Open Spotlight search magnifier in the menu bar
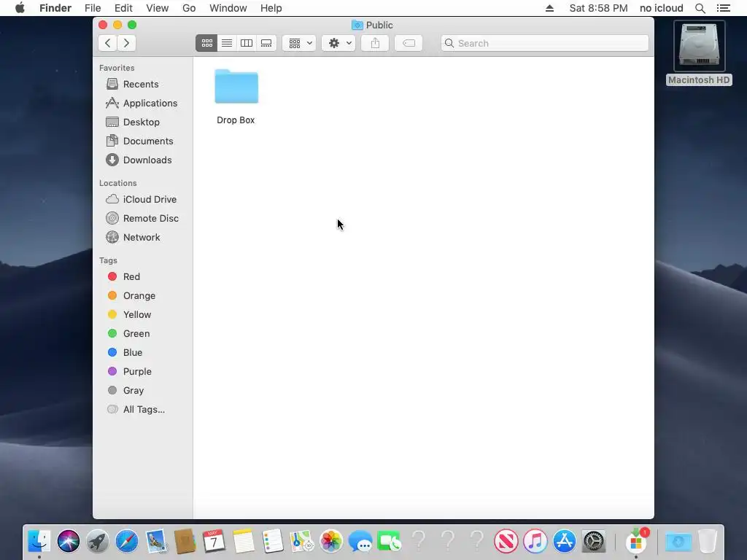Viewport: 747px width, 560px height. pos(700,8)
